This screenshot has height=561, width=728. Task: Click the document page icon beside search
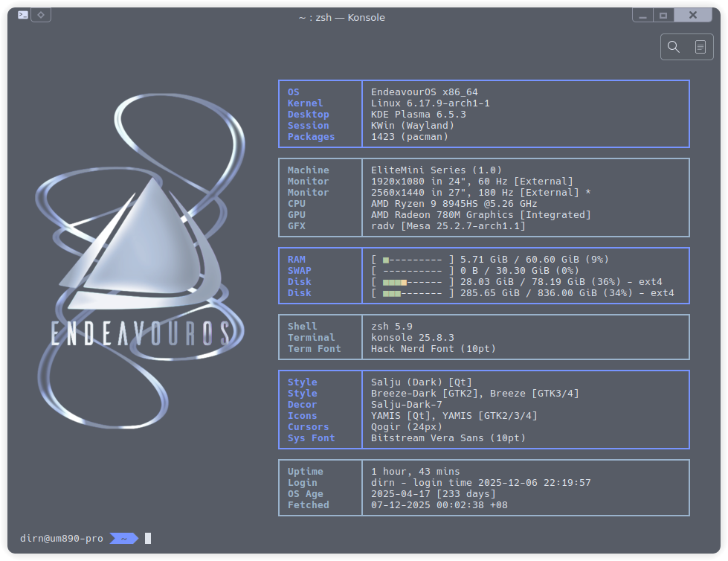(x=700, y=47)
